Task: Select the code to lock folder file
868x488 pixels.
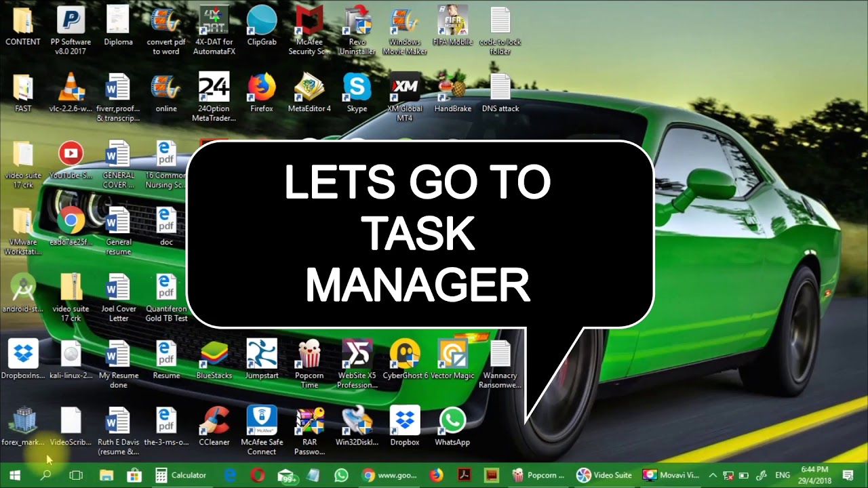Action: pos(500,30)
